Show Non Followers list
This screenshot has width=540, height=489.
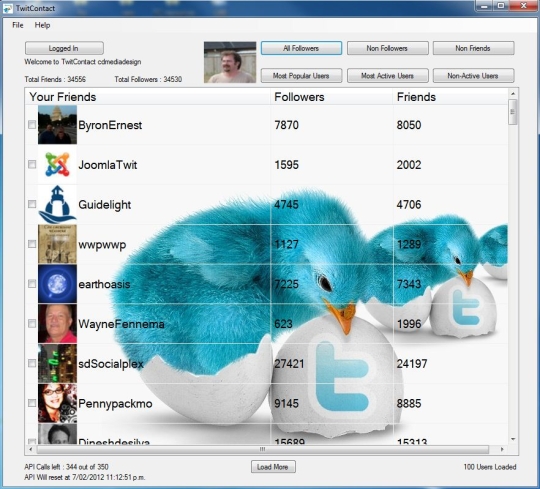[x=387, y=48]
